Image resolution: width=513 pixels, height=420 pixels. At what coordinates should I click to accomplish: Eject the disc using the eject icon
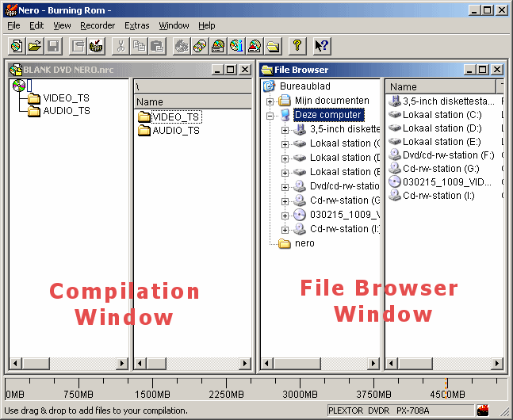(x=255, y=46)
